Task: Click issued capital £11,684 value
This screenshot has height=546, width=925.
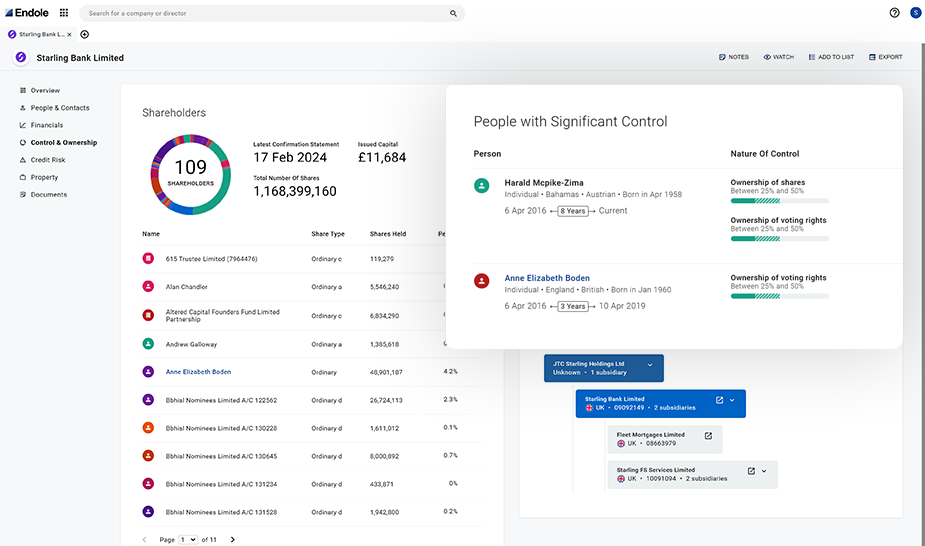Action: click(x=382, y=157)
